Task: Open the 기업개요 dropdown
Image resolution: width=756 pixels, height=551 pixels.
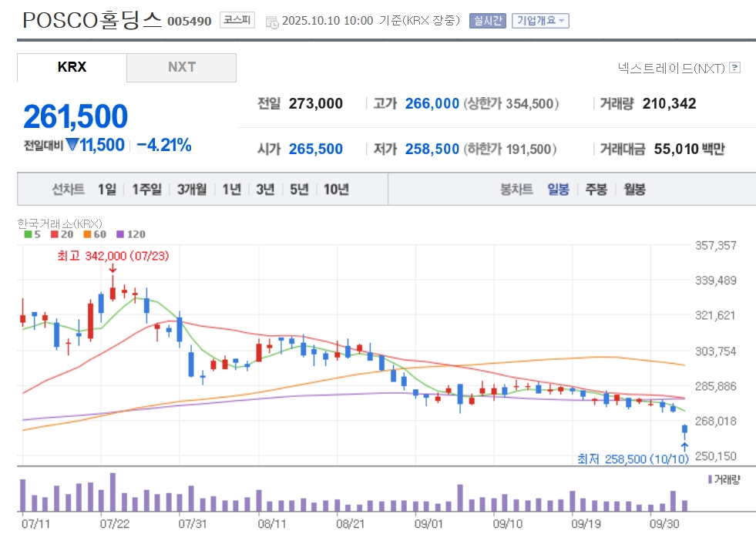Action: (x=540, y=21)
